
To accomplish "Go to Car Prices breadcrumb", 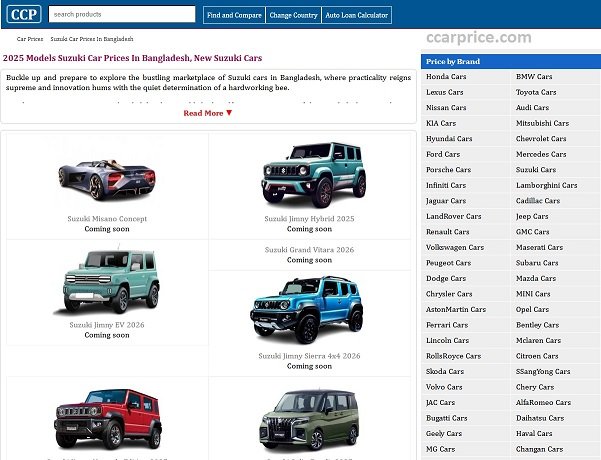I will (30, 39).
